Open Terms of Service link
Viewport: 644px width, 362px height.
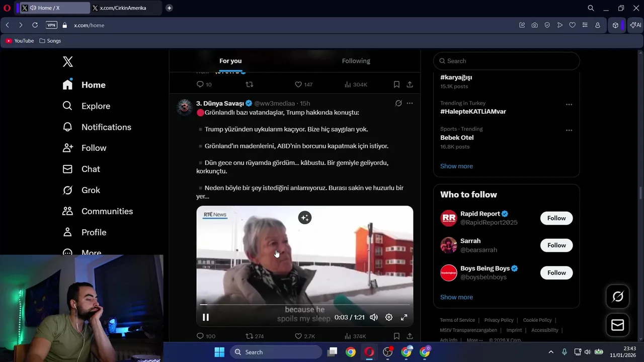pyautogui.click(x=457, y=320)
